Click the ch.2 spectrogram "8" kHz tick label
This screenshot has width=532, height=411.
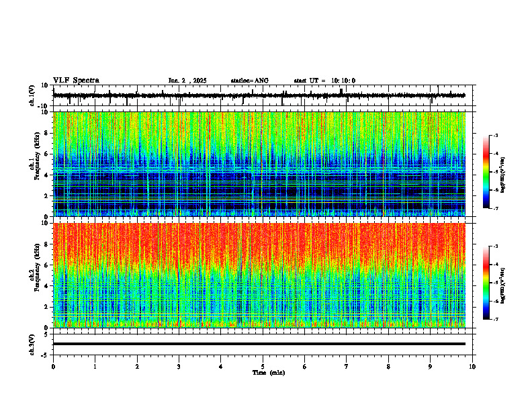[x=48, y=244]
